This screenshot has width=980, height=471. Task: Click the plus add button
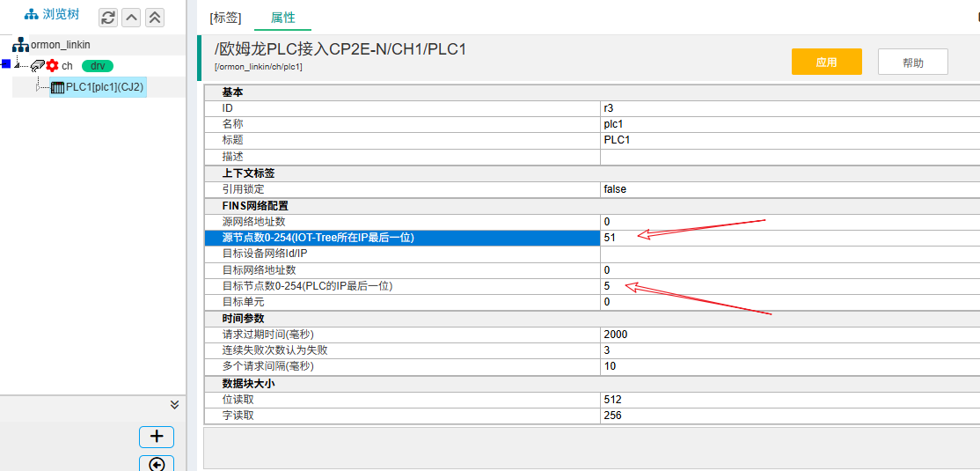click(x=157, y=437)
